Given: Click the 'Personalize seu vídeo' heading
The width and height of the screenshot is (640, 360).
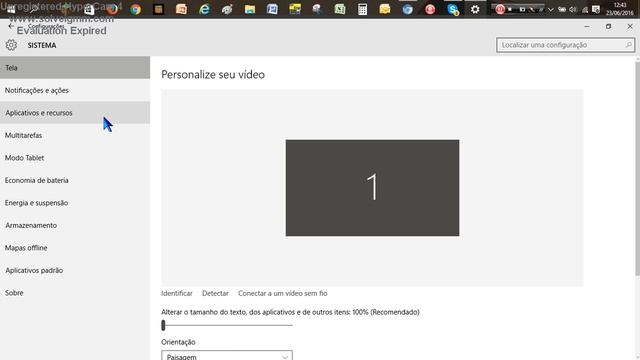Looking at the screenshot, I should (213, 74).
